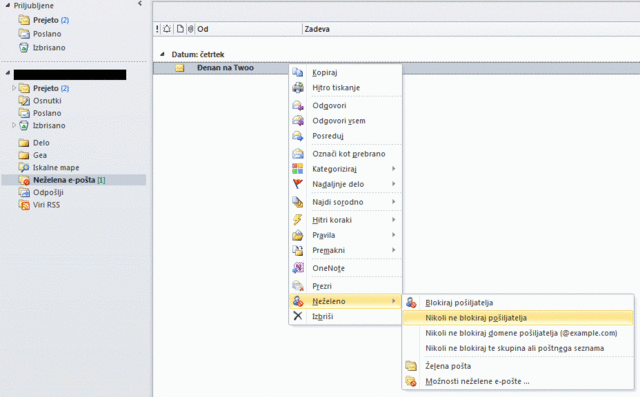Open the Hitri koraki submenu arrow

click(393, 220)
